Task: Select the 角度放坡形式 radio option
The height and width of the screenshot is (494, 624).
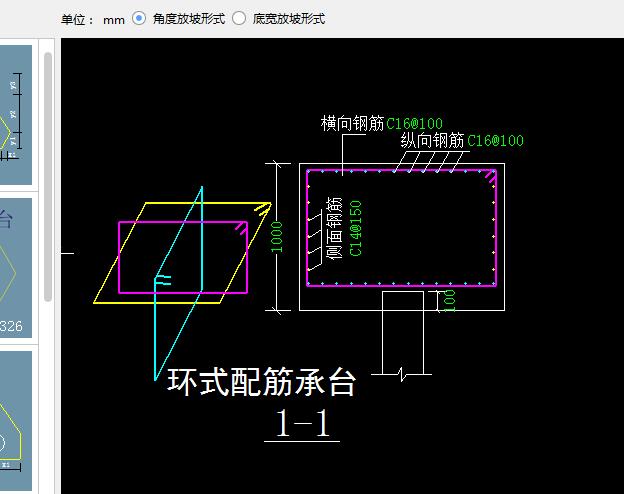Action: [x=138, y=19]
